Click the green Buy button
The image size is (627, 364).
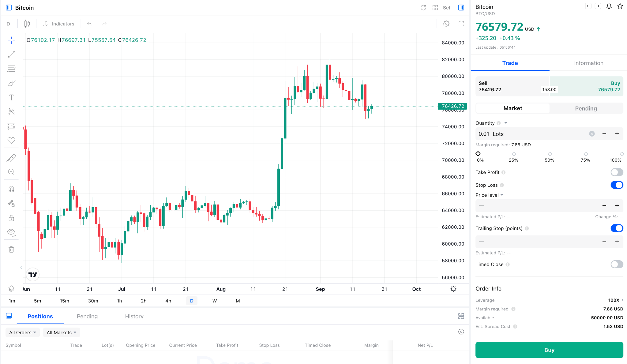[549, 350]
